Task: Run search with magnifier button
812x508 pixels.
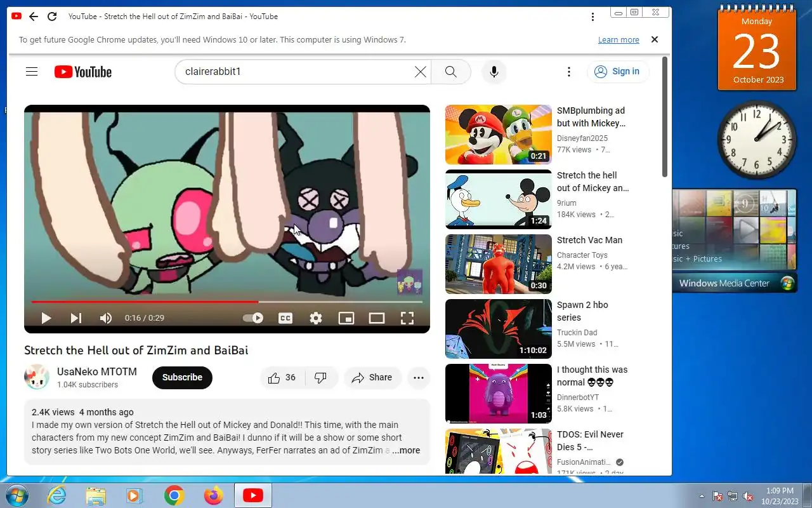Action: pos(451,72)
